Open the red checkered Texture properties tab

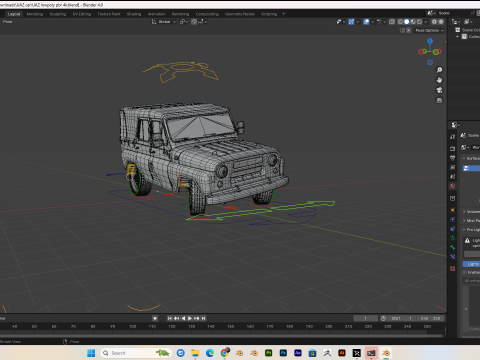453,269
